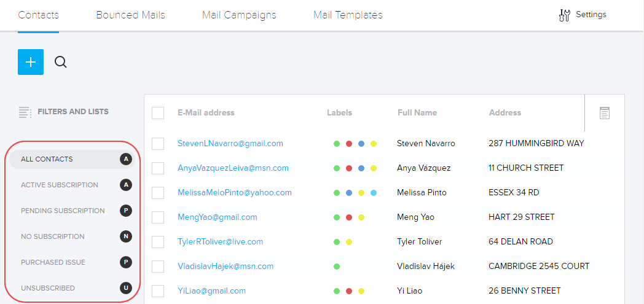Open the column chooser icon in table header

point(605,113)
